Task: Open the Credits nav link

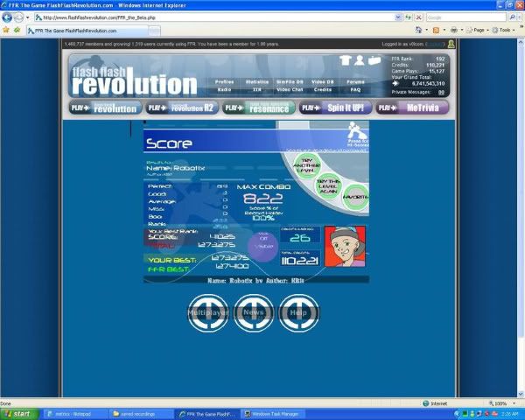Action: tap(322, 90)
